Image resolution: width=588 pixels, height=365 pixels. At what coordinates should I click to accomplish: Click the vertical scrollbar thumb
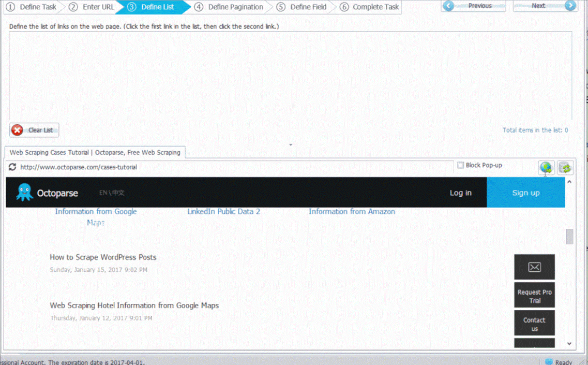(x=569, y=236)
